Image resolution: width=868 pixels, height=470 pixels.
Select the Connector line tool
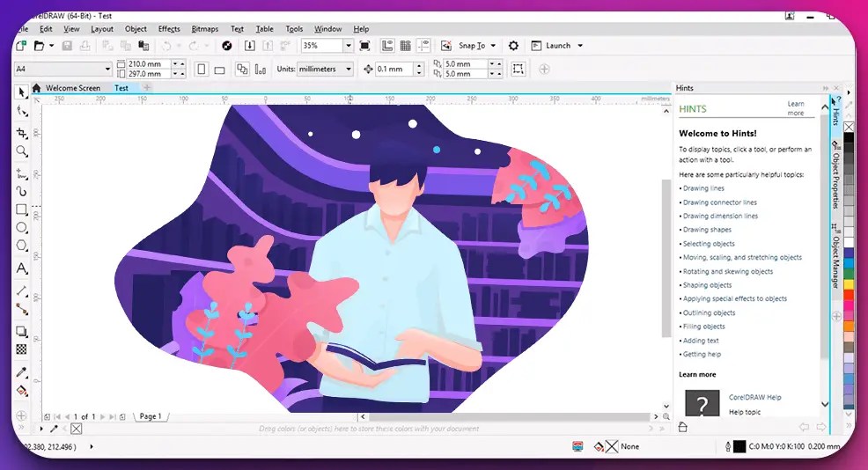[22, 309]
